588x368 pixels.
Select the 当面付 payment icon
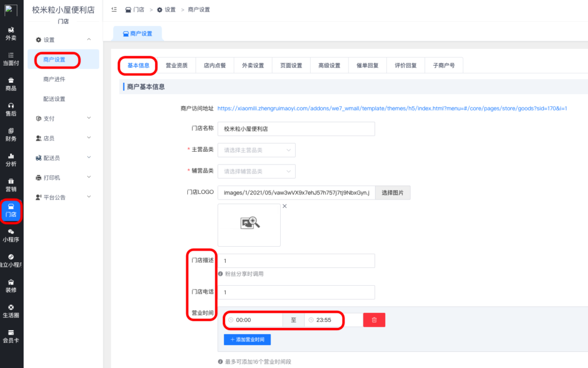tap(11, 57)
